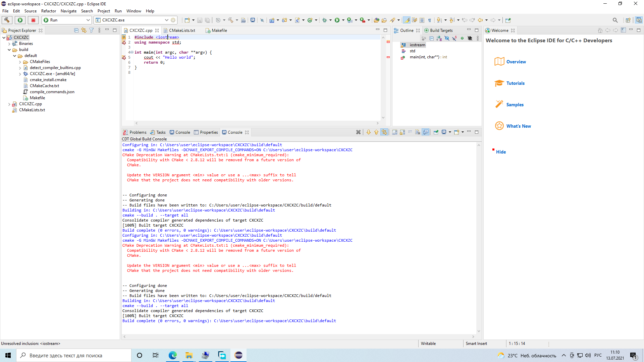
Task: Click the external tools run icon
Action: coord(363,20)
